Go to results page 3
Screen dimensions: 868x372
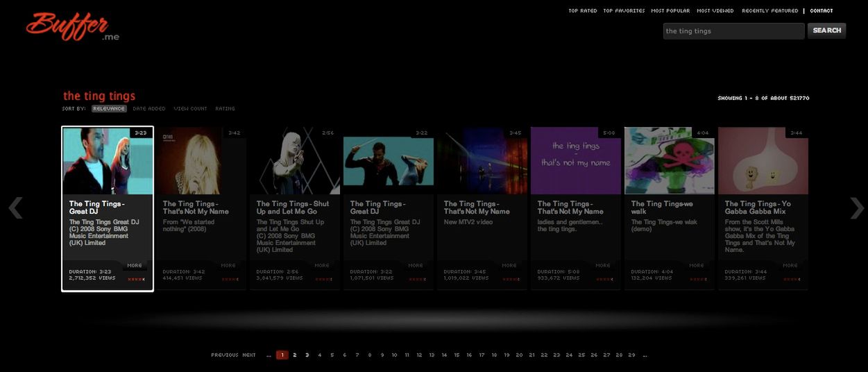(x=307, y=355)
